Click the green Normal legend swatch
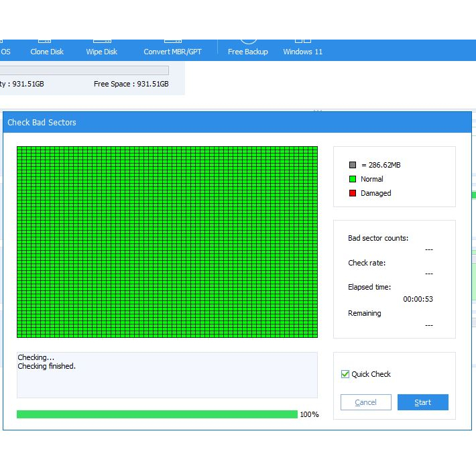This screenshot has height=476, width=476. click(x=353, y=179)
